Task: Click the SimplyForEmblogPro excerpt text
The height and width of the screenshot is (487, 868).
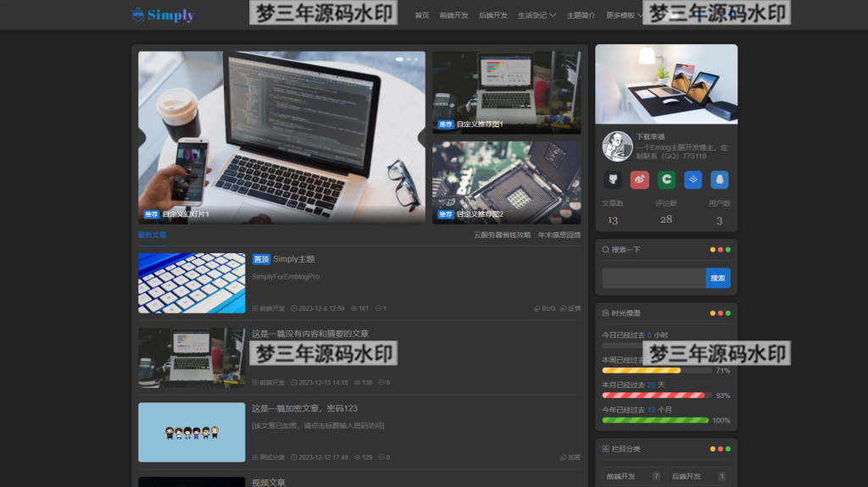Action: [286, 277]
